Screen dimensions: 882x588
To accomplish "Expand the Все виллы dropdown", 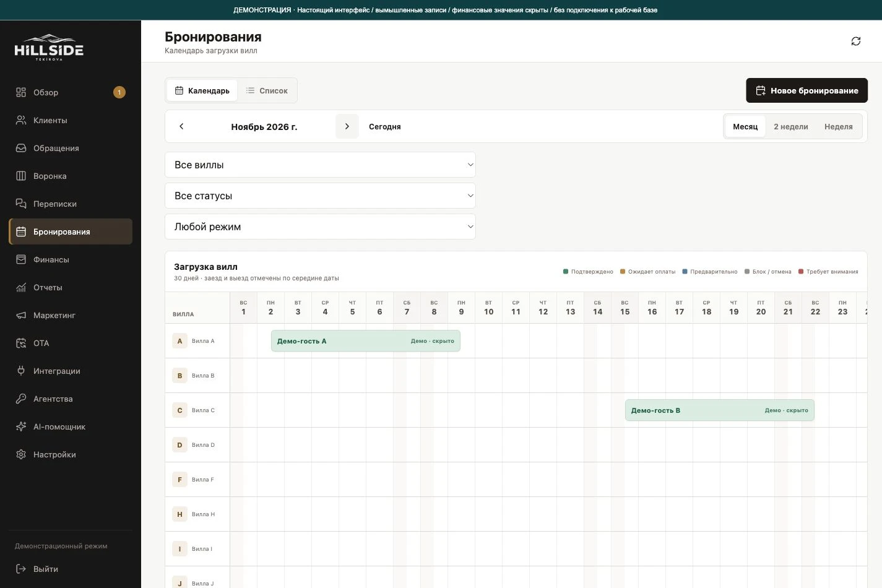I will tap(320, 165).
